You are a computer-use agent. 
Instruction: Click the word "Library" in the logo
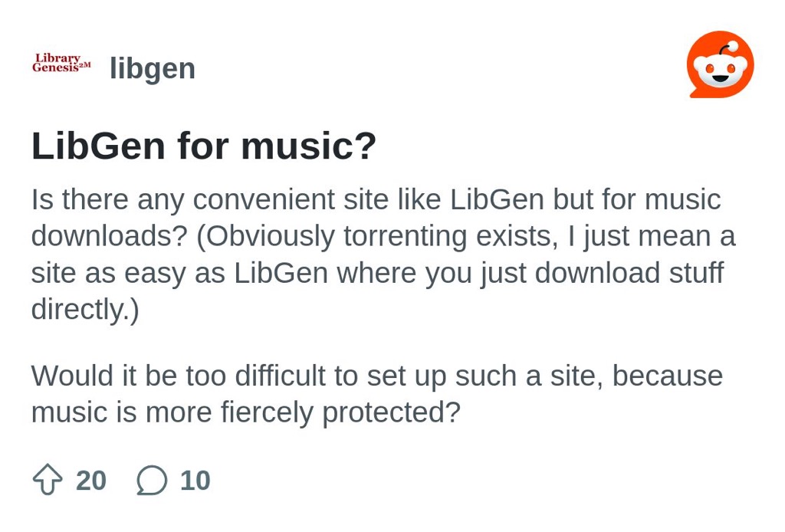click(57, 57)
